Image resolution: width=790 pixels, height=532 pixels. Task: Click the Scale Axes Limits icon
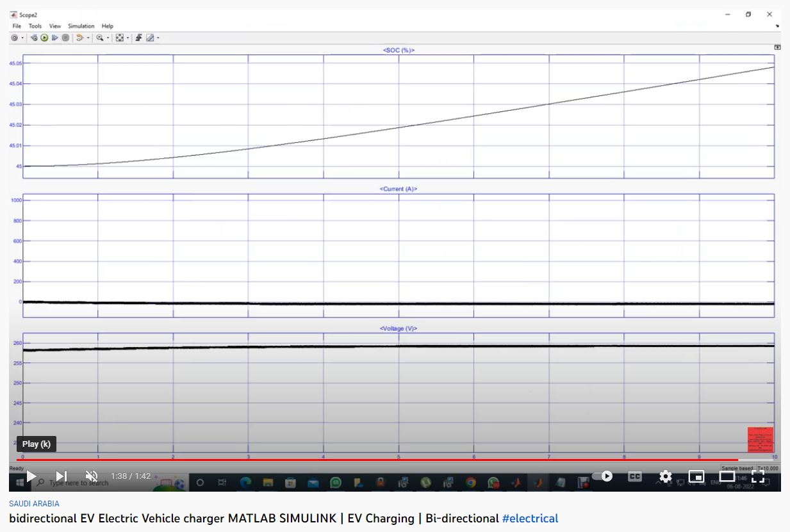point(119,38)
